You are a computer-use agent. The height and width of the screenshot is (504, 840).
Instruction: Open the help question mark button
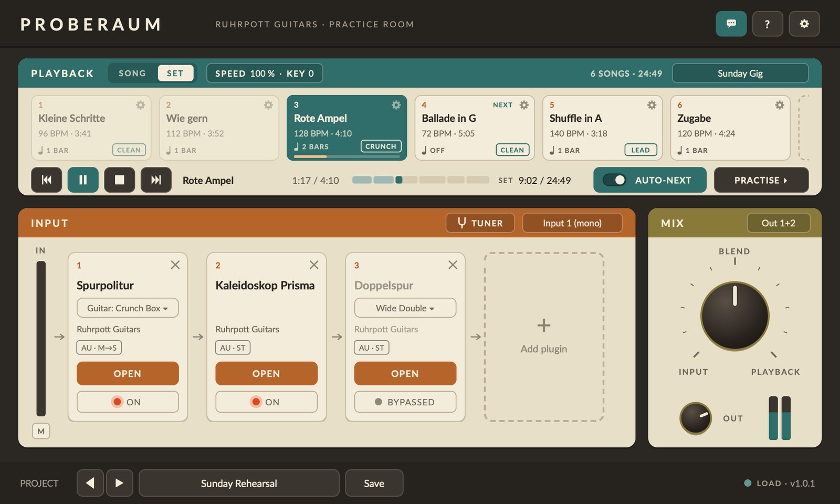(x=768, y=24)
